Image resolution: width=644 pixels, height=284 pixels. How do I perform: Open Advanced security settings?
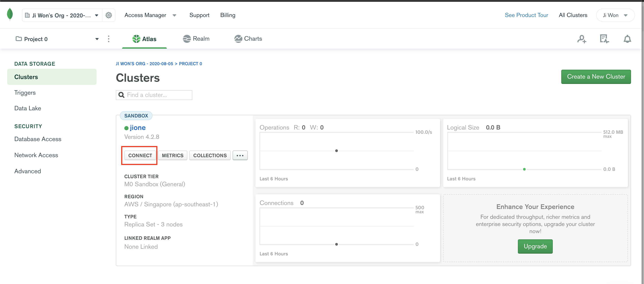[x=28, y=171]
